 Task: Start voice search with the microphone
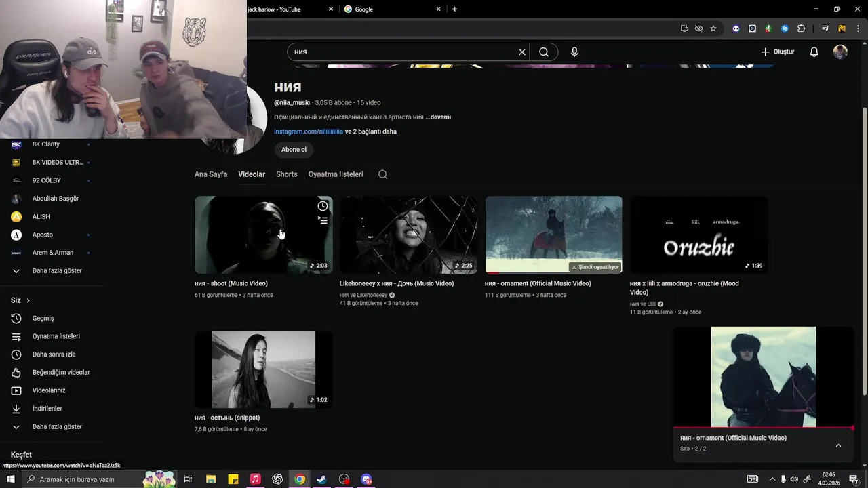point(574,52)
